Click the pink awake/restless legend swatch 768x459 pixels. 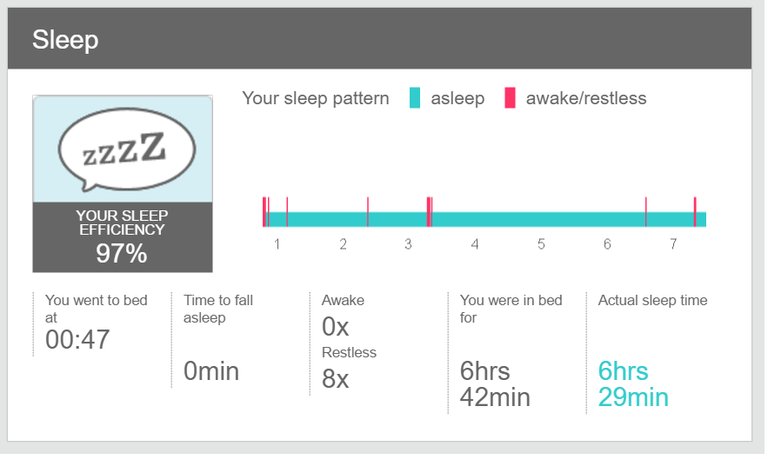pyautogui.click(x=509, y=98)
